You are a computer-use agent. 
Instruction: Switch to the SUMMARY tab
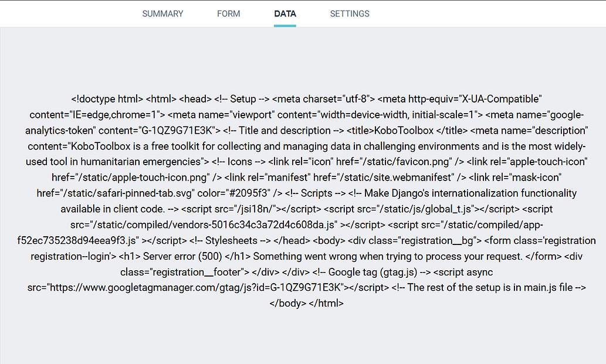point(162,13)
